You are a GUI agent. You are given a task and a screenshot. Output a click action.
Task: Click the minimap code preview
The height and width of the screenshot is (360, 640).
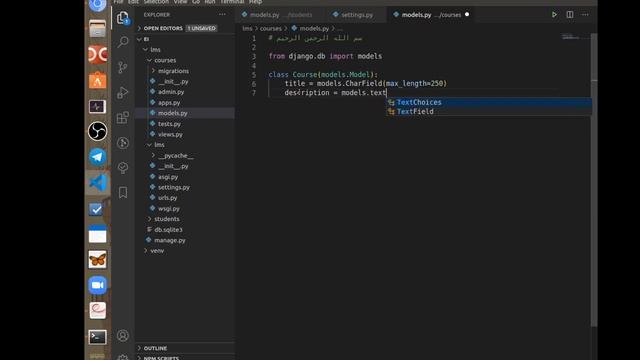coord(570,37)
